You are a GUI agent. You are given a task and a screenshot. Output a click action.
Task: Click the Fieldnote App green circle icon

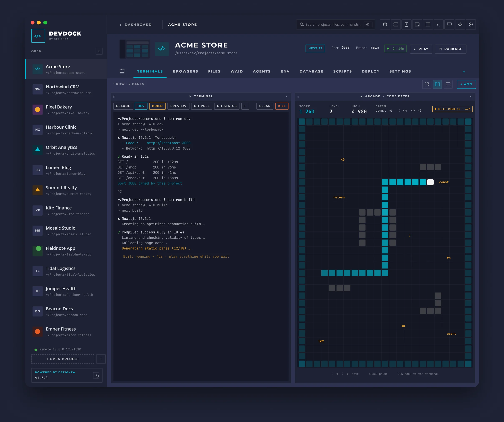pos(37,250)
